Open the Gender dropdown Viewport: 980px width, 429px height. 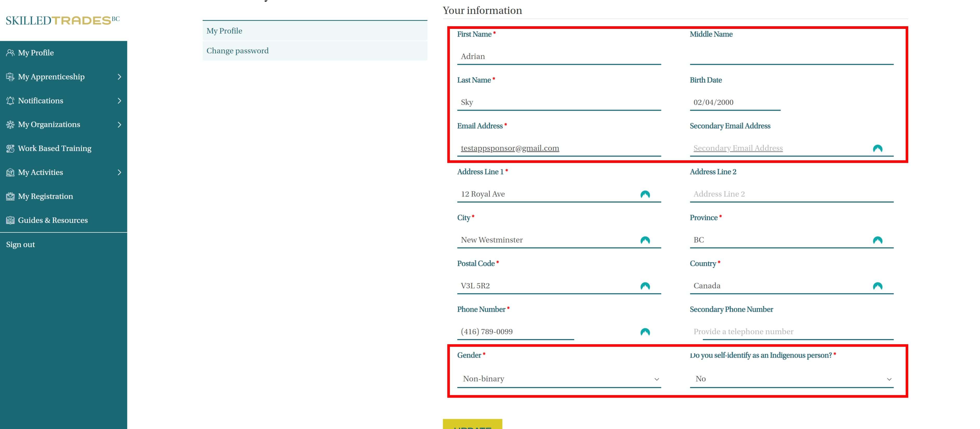click(x=558, y=379)
